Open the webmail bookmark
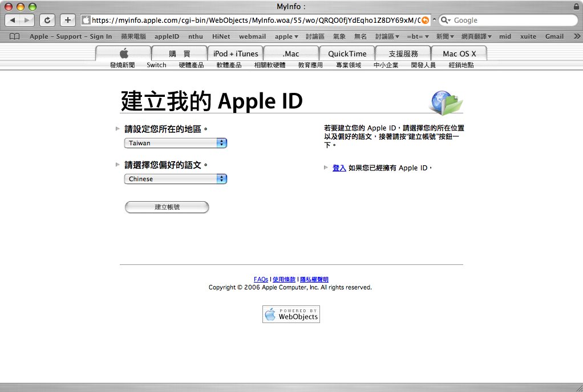Image resolution: width=583 pixels, height=392 pixels. 252,36
